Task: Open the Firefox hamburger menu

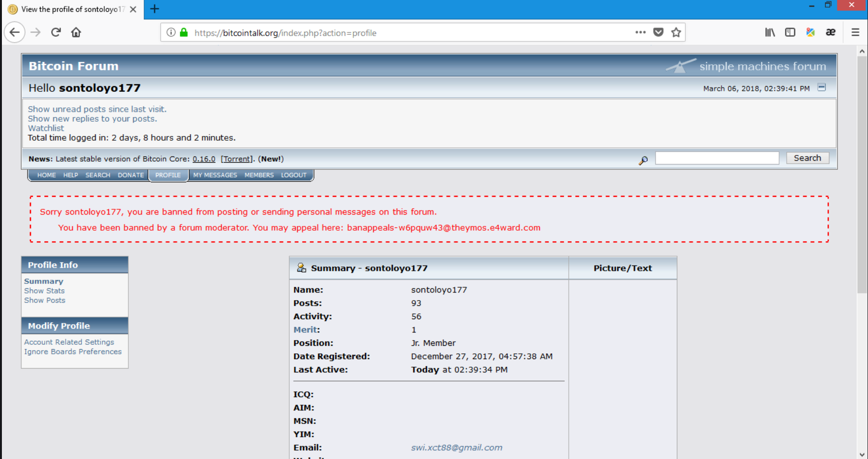Action: click(855, 32)
